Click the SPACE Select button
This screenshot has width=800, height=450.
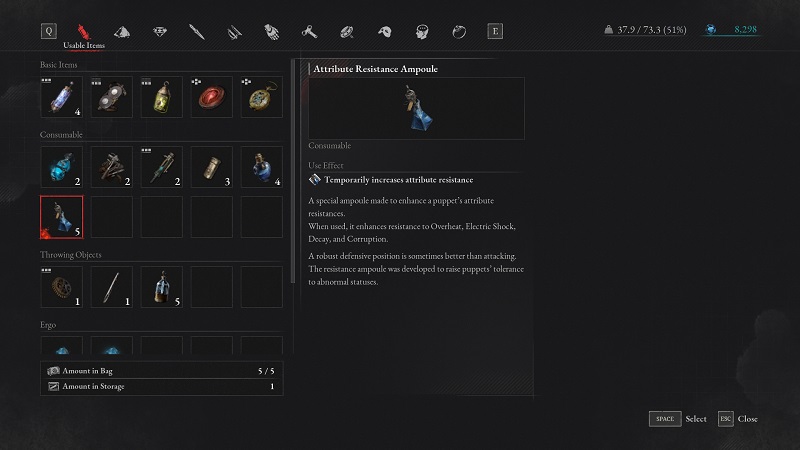pyautogui.click(x=678, y=419)
